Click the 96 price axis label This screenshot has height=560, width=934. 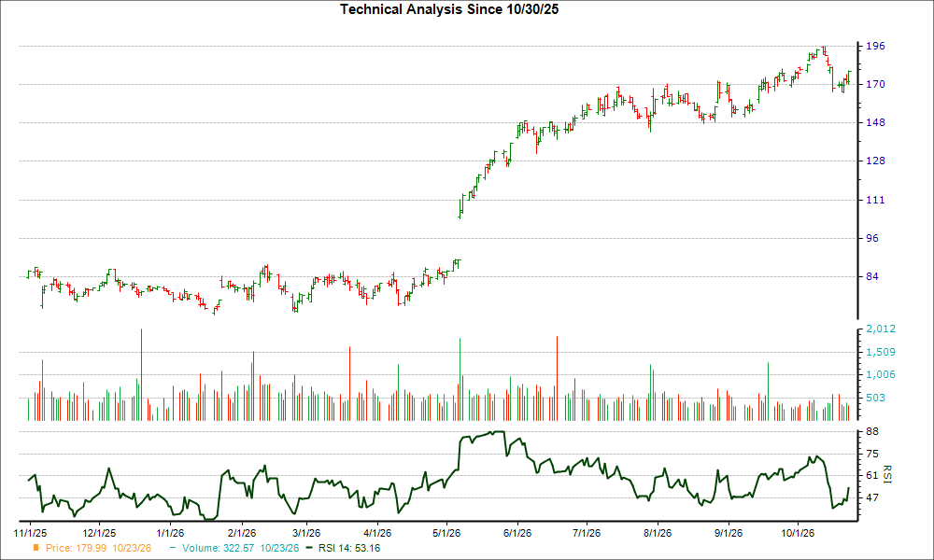[x=871, y=238]
